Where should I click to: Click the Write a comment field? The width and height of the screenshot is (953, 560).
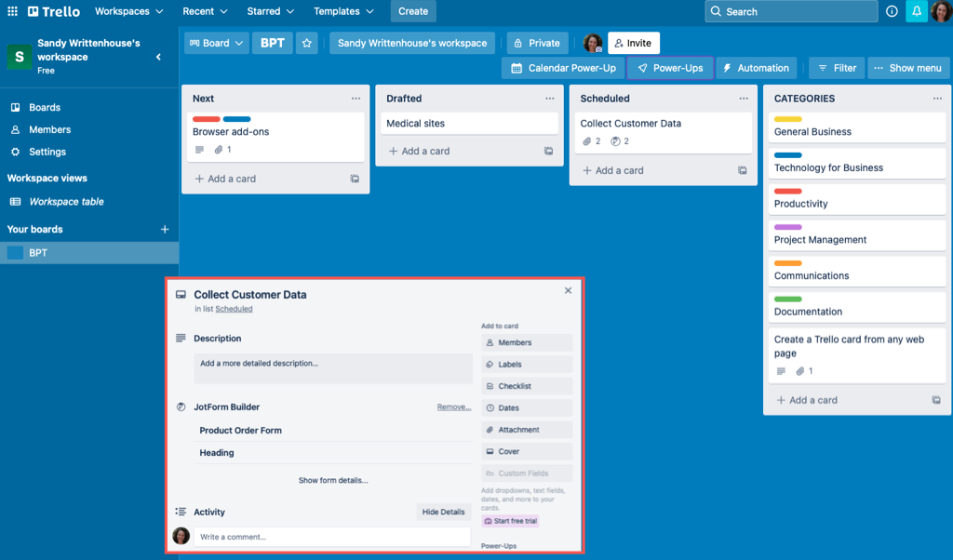[x=331, y=537]
